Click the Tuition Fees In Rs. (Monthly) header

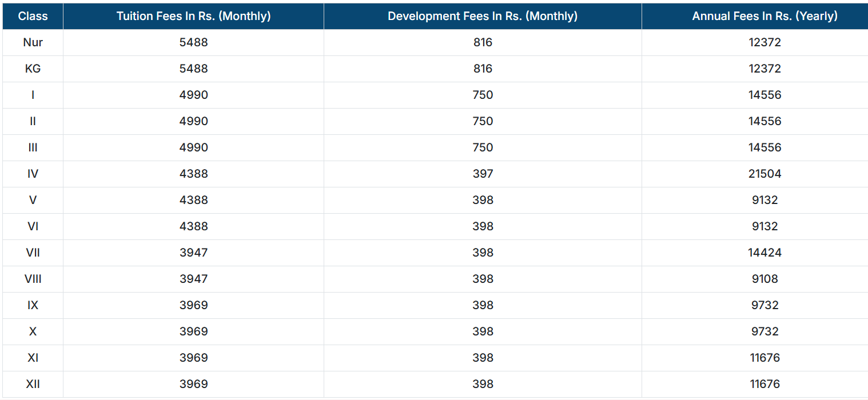pyautogui.click(x=193, y=16)
